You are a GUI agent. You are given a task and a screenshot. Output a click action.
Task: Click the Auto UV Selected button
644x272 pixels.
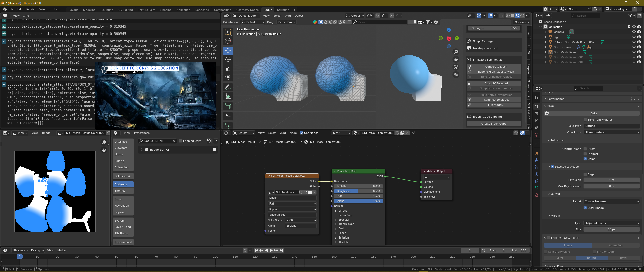pyautogui.click(x=494, y=83)
